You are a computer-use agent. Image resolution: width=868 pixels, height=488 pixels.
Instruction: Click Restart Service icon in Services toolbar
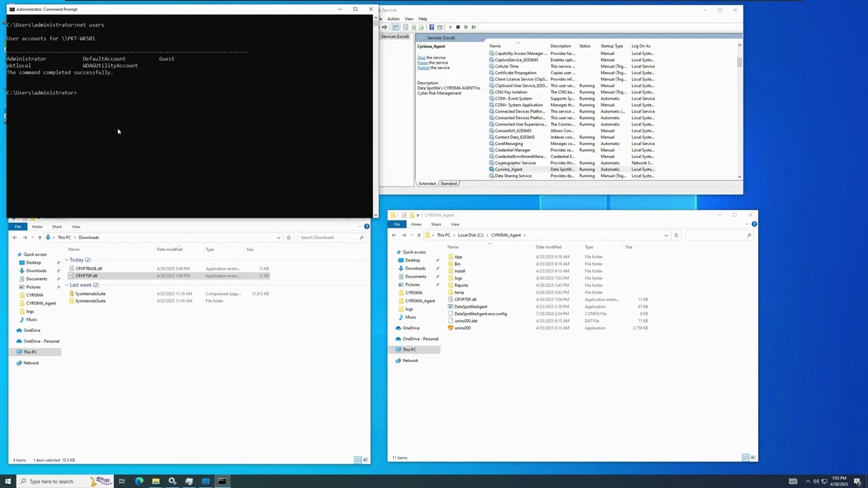click(474, 27)
